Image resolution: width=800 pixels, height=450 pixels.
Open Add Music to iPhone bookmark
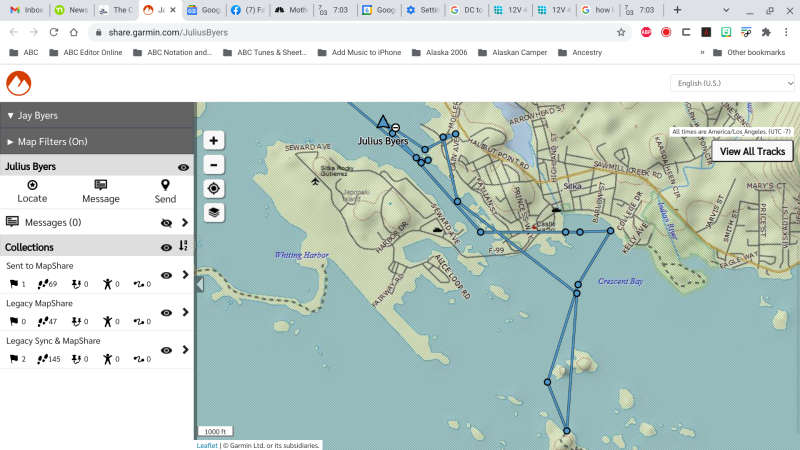click(359, 52)
